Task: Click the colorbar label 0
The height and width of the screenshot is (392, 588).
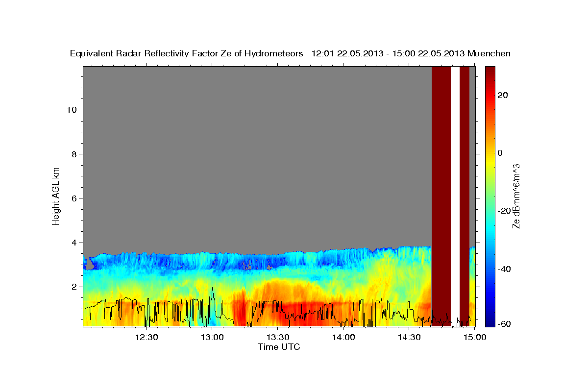Action: pyautogui.click(x=500, y=153)
